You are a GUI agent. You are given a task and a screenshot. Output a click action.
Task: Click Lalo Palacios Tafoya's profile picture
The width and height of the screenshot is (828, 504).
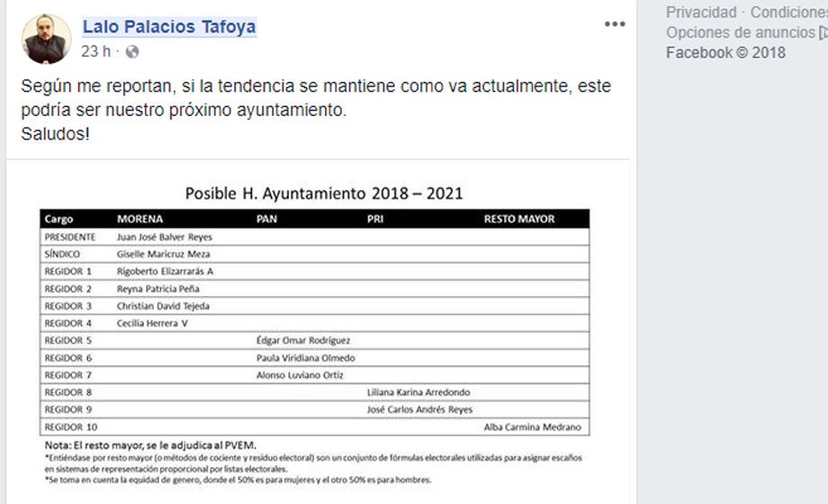pos(46,40)
